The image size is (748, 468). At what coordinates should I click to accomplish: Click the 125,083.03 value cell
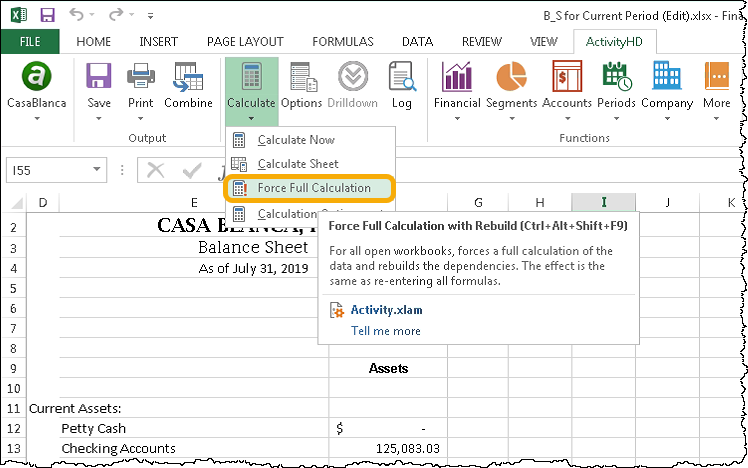pyautogui.click(x=388, y=448)
